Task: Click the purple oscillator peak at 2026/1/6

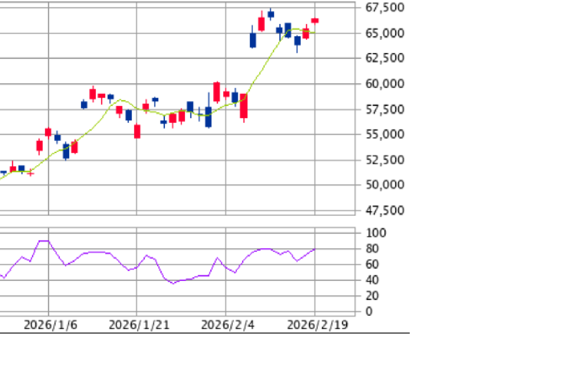Action: 44,241
